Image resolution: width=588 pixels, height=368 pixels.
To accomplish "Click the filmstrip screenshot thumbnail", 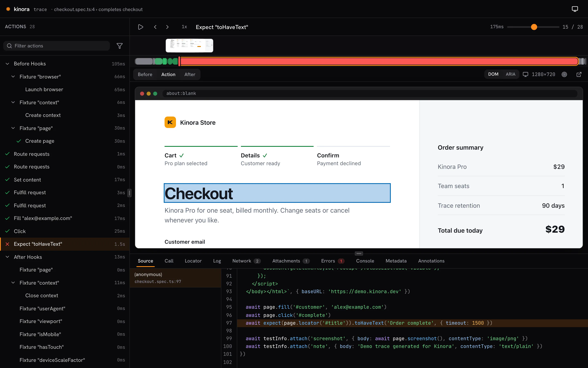I will [189, 46].
